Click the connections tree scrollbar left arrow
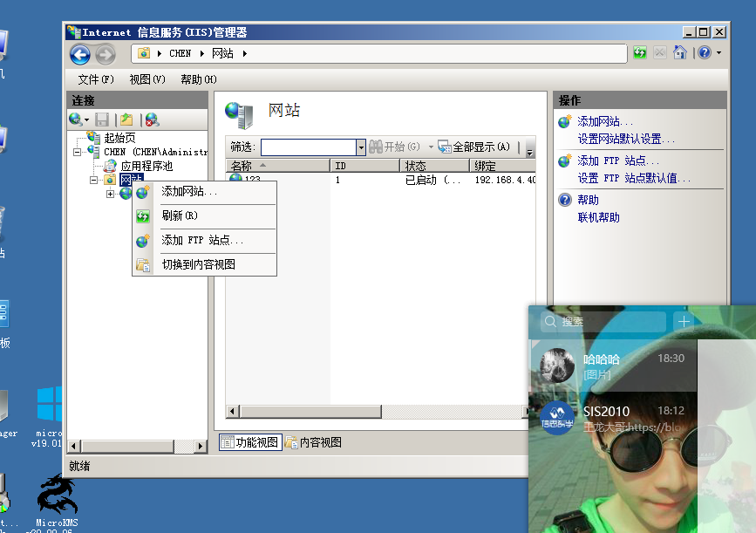The width and height of the screenshot is (756, 533). point(73,446)
